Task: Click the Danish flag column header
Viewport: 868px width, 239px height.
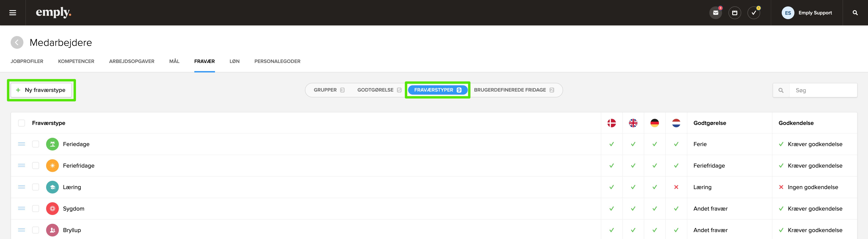Action: pyautogui.click(x=611, y=123)
